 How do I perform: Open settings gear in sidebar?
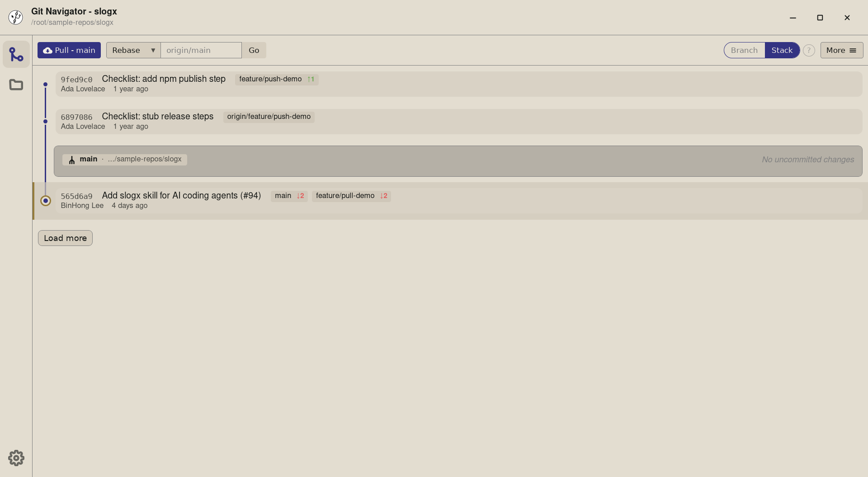point(16,458)
